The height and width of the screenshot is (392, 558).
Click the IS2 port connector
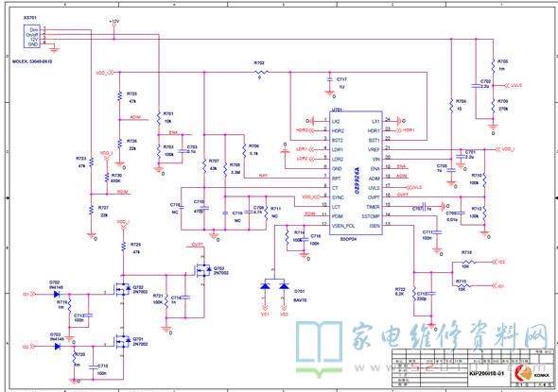(x=498, y=263)
